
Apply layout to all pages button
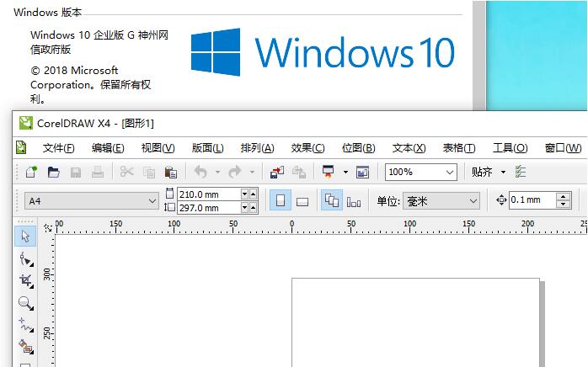(x=332, y=201)
